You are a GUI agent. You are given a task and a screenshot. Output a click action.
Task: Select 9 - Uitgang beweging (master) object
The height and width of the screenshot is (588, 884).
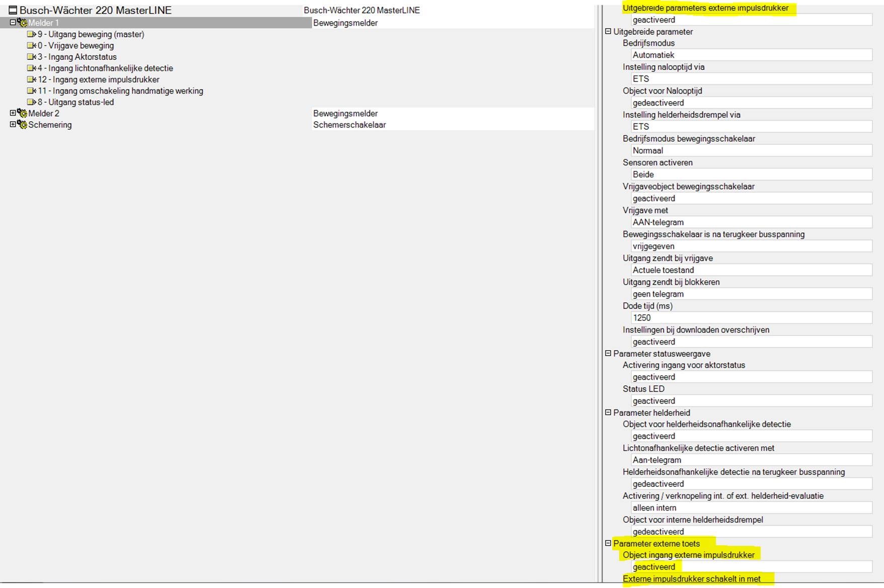[91, 34]
